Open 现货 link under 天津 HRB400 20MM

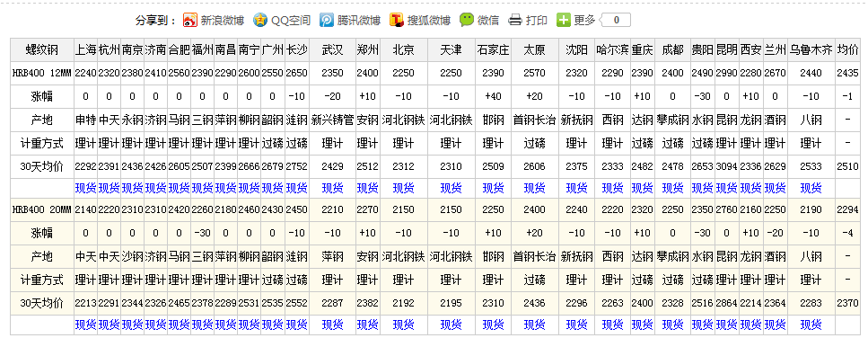click(x=451, y=325)
